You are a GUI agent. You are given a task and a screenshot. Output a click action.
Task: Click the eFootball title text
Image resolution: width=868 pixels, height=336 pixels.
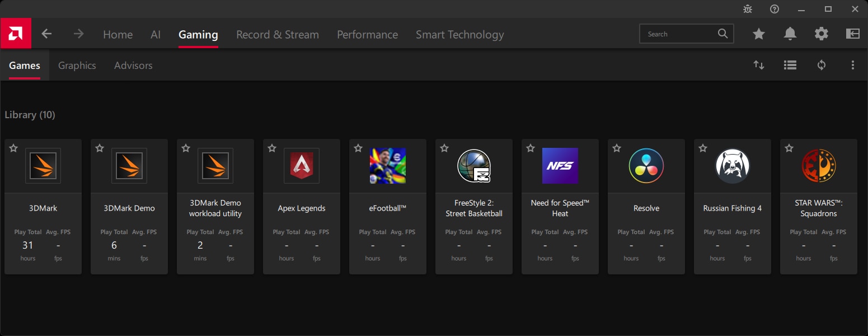point(388,208)
